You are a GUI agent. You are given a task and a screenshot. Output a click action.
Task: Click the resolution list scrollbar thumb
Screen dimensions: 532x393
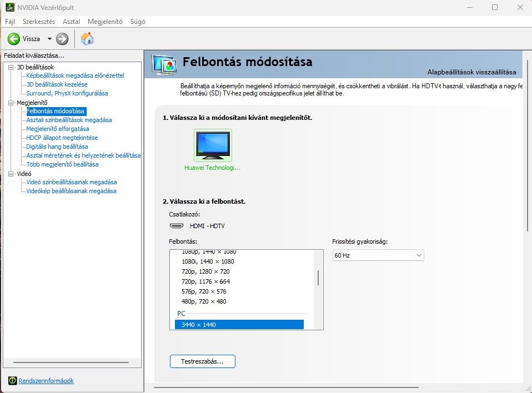tap(318, 278)
